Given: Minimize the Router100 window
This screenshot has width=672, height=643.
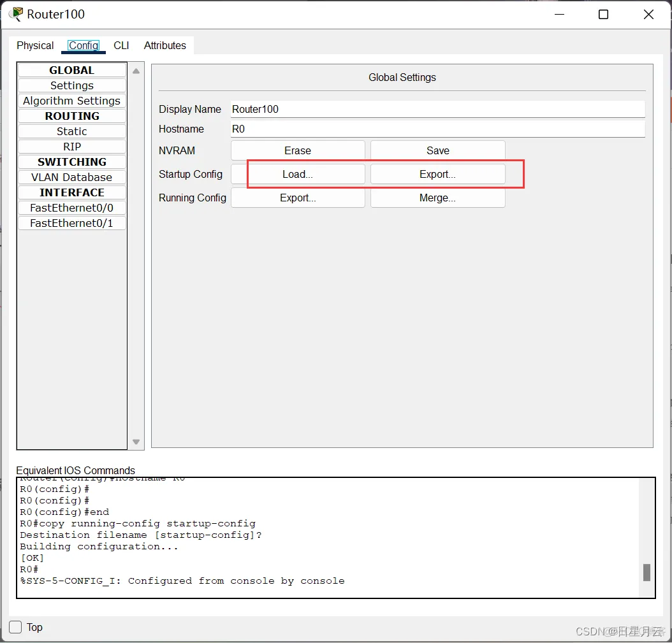Looking at the screenshot, I should pyautogui.click(x=559, y=15).
